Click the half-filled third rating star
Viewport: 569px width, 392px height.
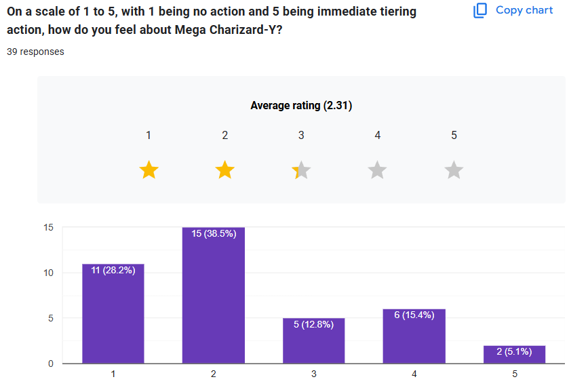coord(301,170)
